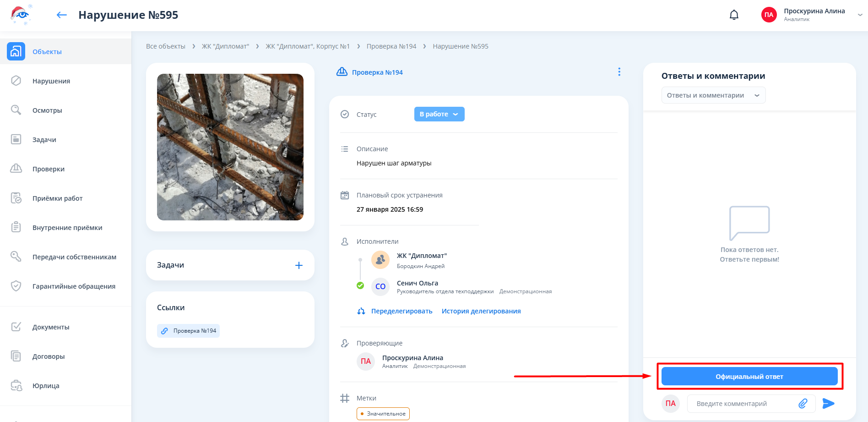Send comment with paper plane icon
Screen dimensions: 868x422
(828, 404)
